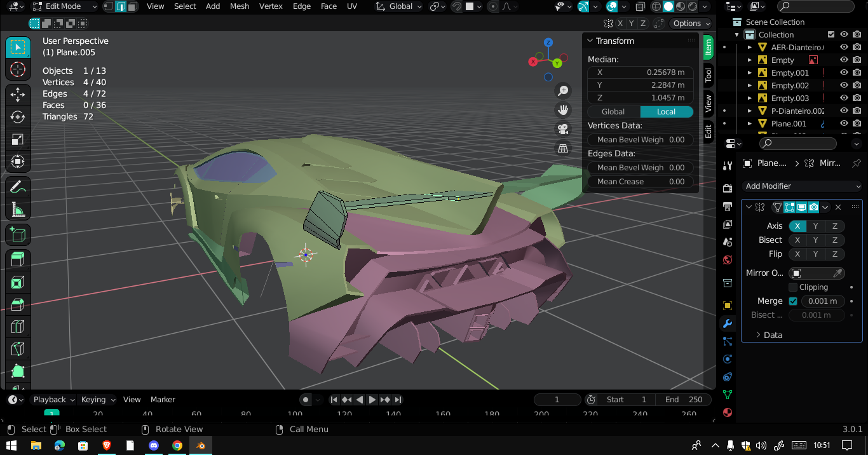
Task: Activate the Select Box tool
Action: click(x=18, y=47)
